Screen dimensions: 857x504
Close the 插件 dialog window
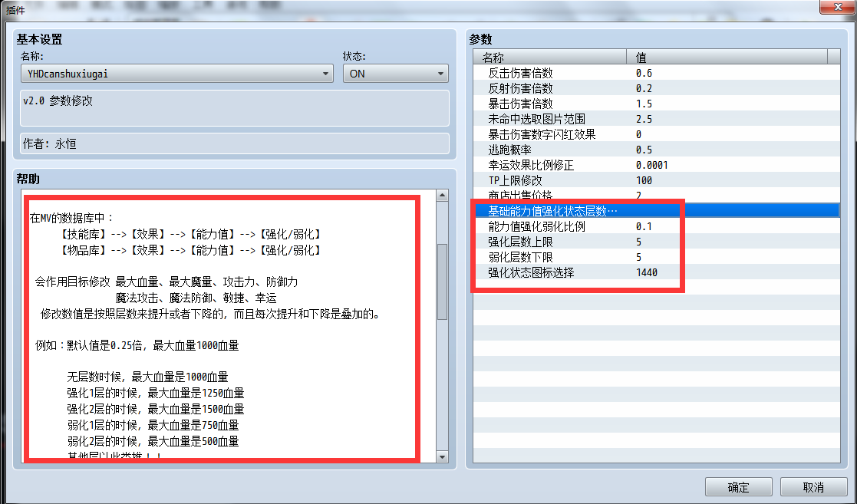tap(838, 7)
